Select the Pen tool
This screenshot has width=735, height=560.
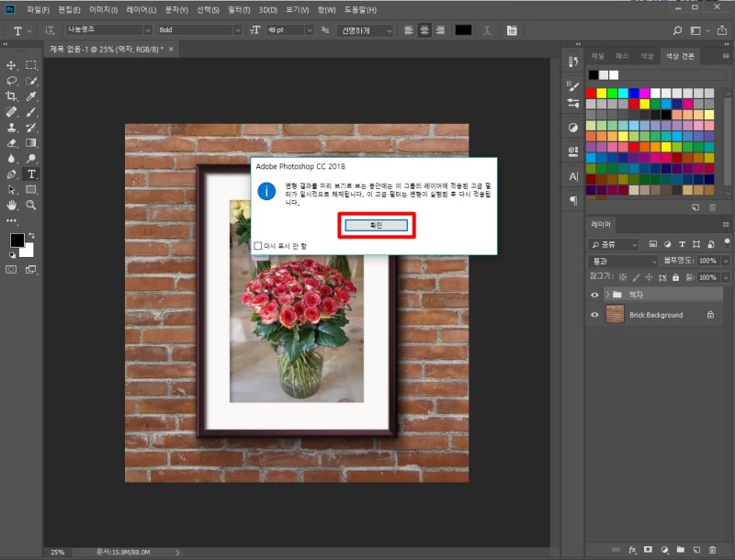click(x=12, y=174)
